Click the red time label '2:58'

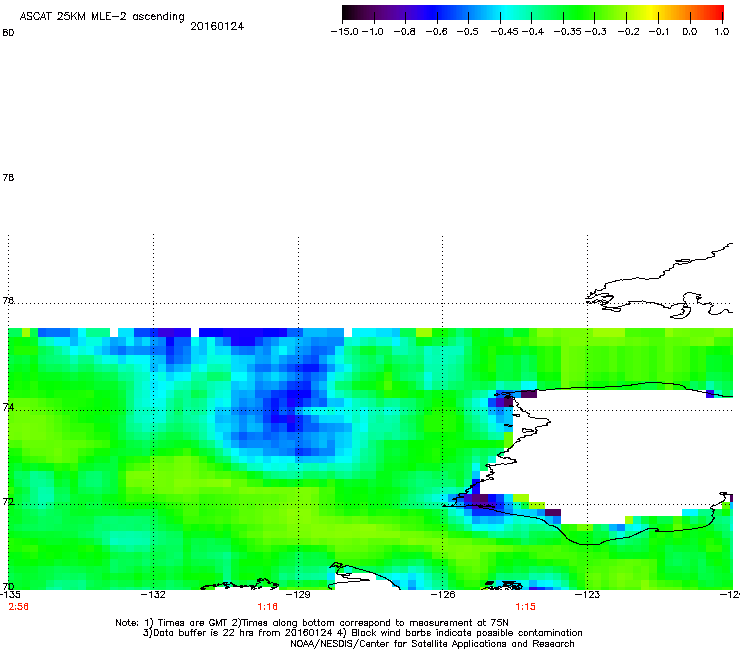point(18,607)
